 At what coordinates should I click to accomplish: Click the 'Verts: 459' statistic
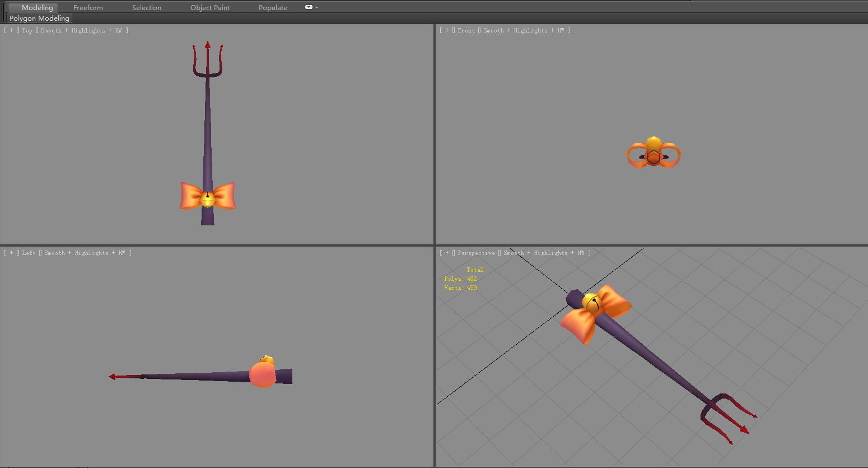coord(460,288)
